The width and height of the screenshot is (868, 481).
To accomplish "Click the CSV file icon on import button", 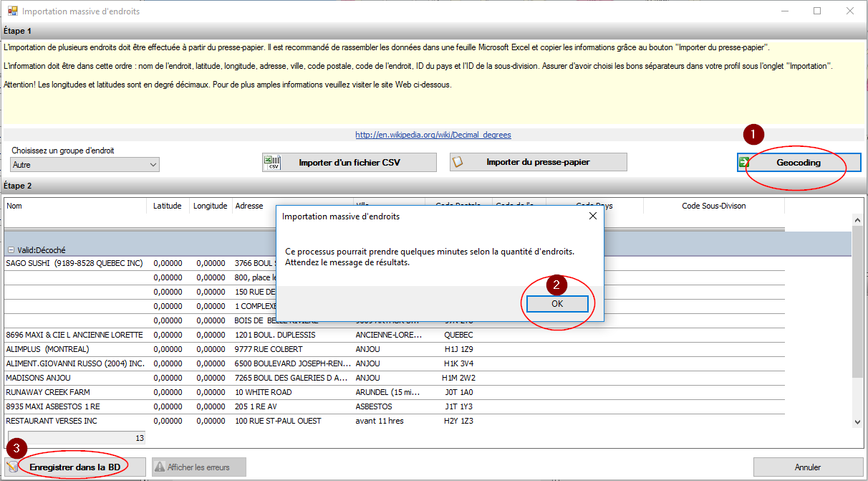I will click(272, 162).
